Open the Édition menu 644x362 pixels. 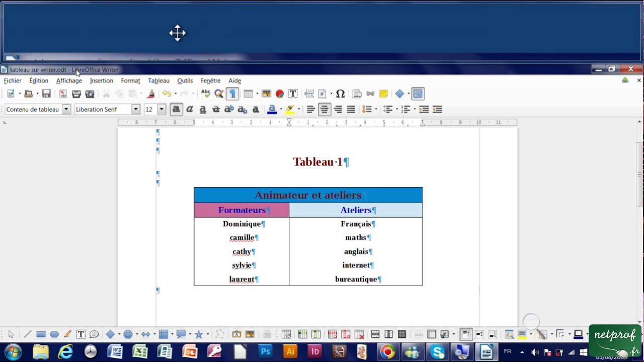[39, 80]
